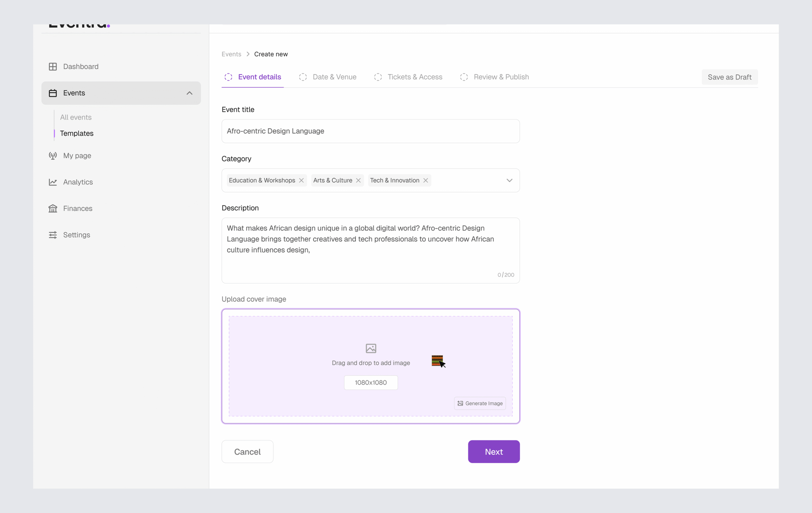Click the Settings sliders icon

coord(53,235)
